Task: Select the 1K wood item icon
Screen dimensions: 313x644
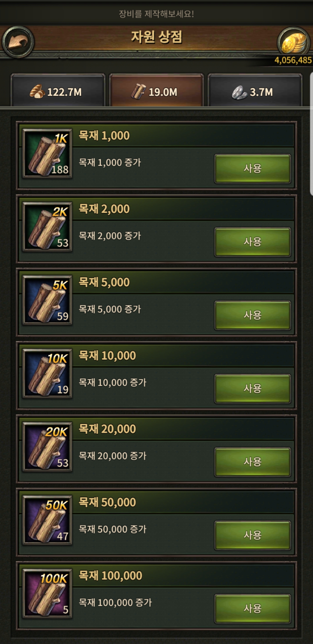Action: click(48, 153)
